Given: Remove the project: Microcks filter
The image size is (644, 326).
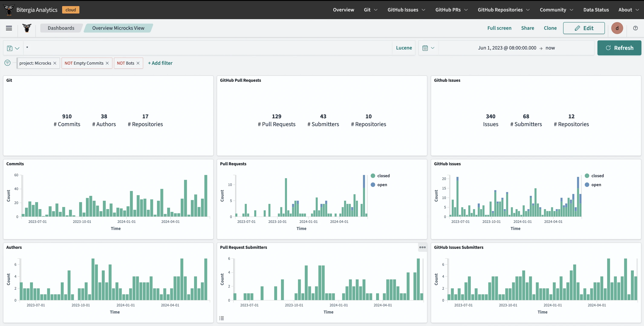Looking at the screenshot, I should [55, 63].
